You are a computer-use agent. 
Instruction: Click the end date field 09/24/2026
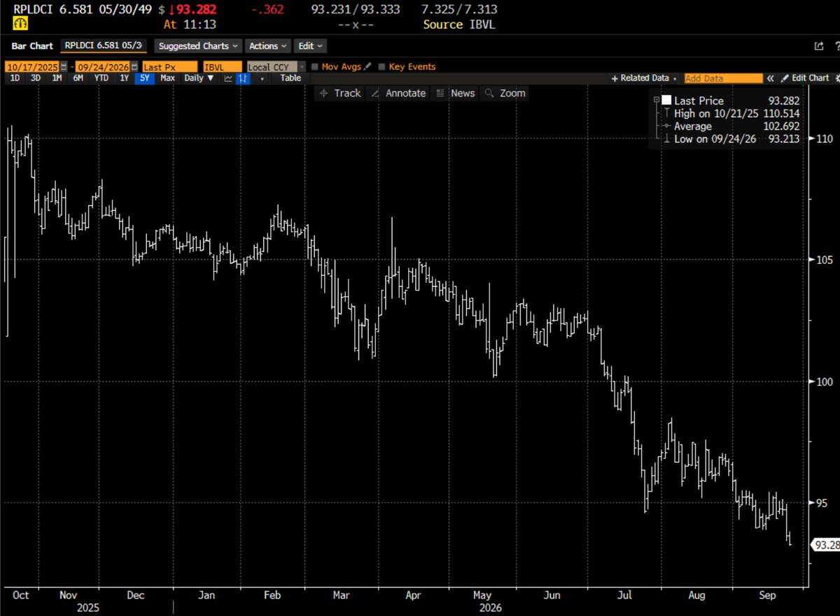click(103, 66)
